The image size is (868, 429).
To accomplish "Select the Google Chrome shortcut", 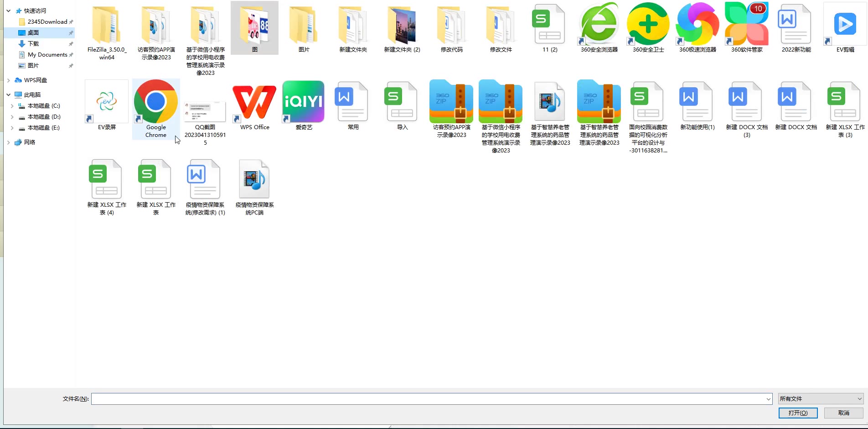I will (156, 110).
